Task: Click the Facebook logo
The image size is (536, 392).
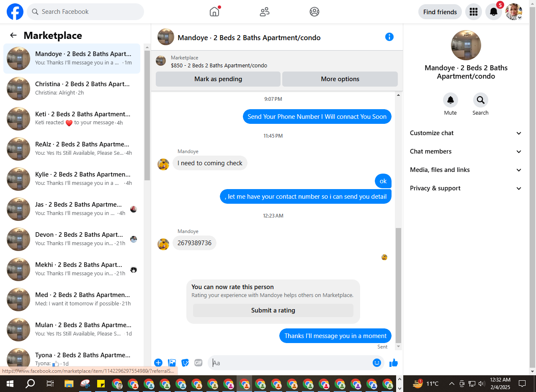Action: (15, 12)
